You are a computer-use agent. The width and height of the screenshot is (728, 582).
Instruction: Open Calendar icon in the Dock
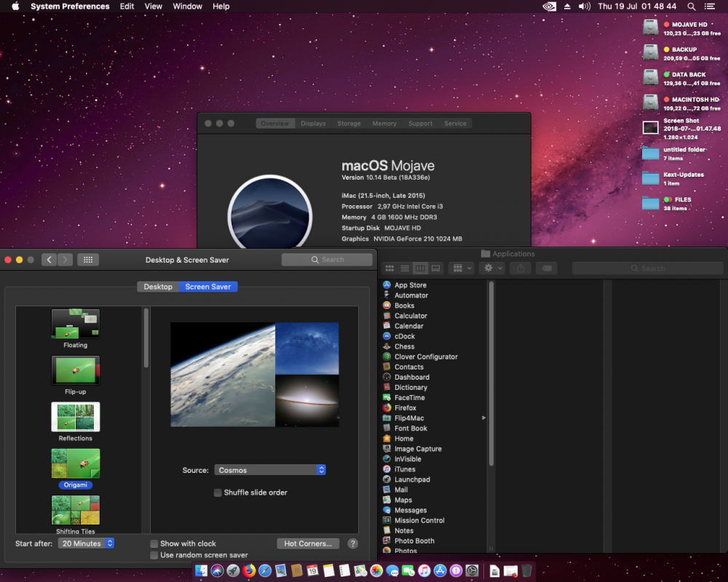click(x=312, y=570)
